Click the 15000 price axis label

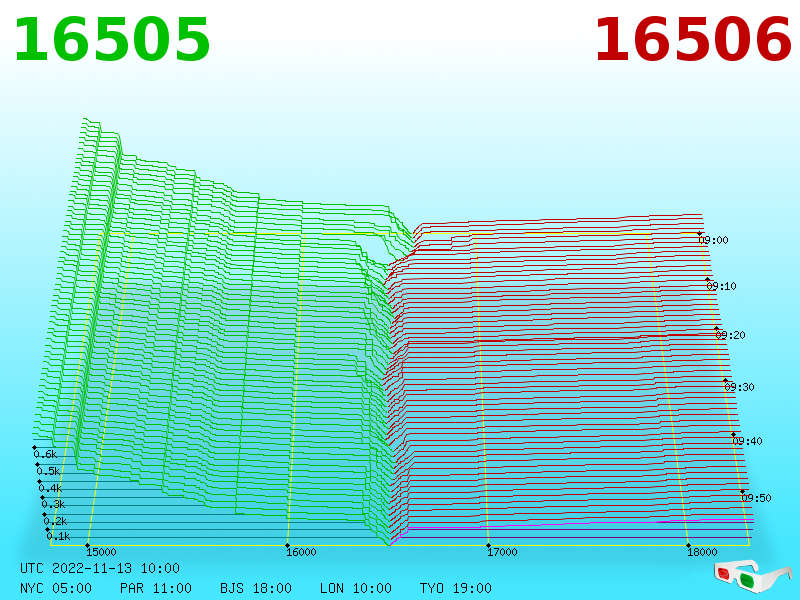click(101, 552)
